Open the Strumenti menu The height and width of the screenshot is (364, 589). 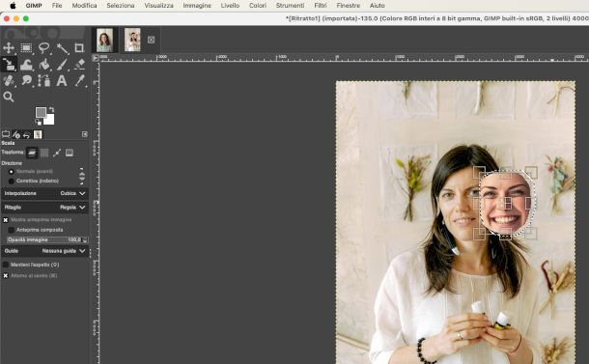pos(290,6)
